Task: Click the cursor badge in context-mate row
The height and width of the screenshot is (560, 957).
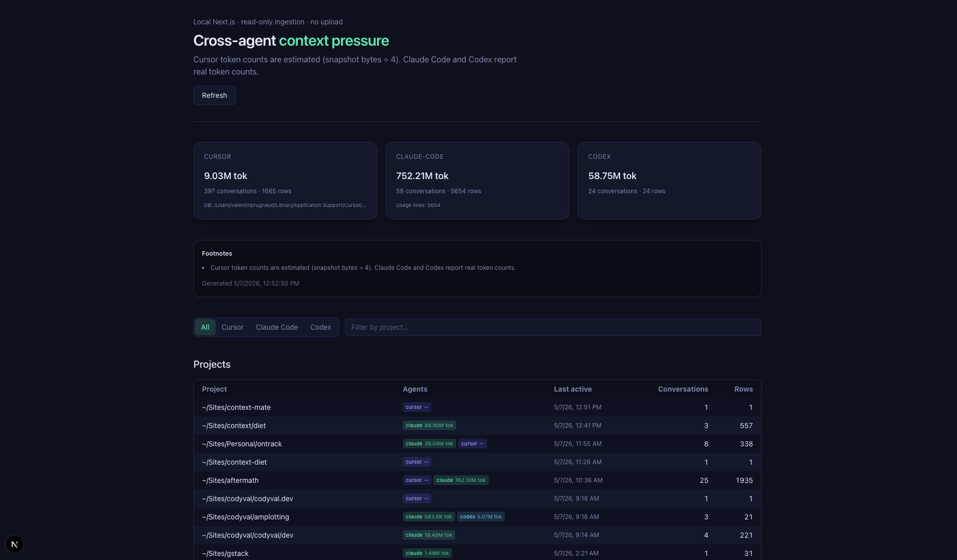Action: tap(417, 407)
